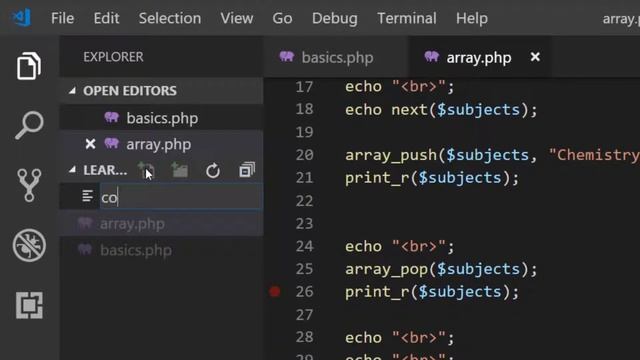Click 'print_r($subjects);' on line 21
This screenshot has width=640, height=360.
point(432,178)
